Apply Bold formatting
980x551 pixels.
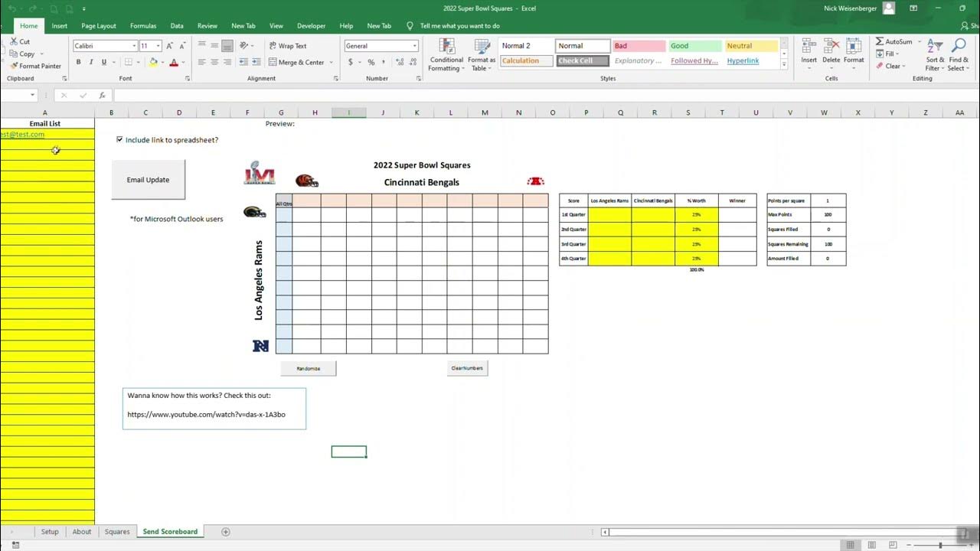[x=78, y=62]
